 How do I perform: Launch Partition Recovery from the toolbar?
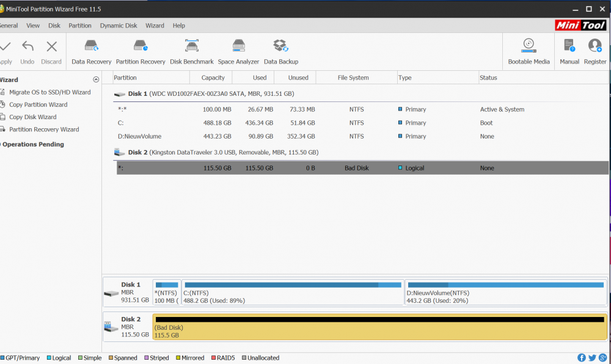pos(141,52)
